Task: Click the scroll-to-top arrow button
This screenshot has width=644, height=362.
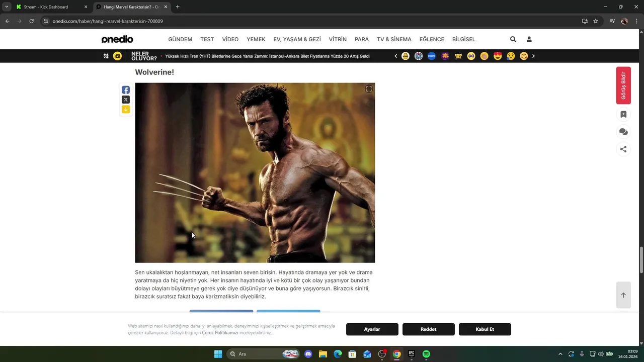Action: [x=623, y=295]
